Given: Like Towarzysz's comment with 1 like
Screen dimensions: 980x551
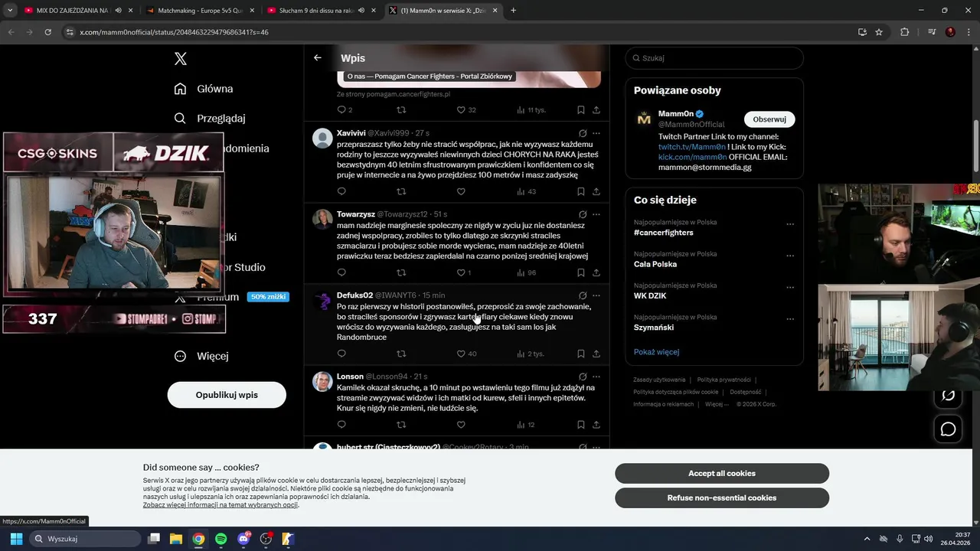Looking at the screenshot, I should click(464, 272).
